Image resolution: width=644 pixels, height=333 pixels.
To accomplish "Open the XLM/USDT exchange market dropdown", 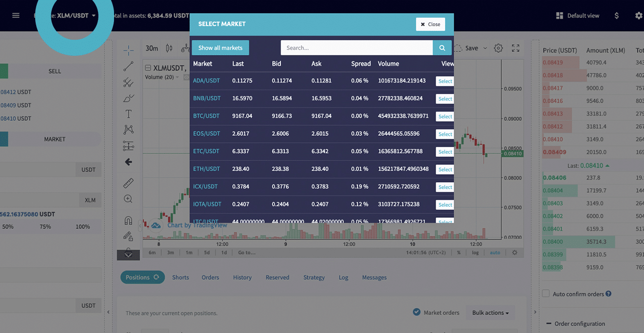I will [76, 16].
